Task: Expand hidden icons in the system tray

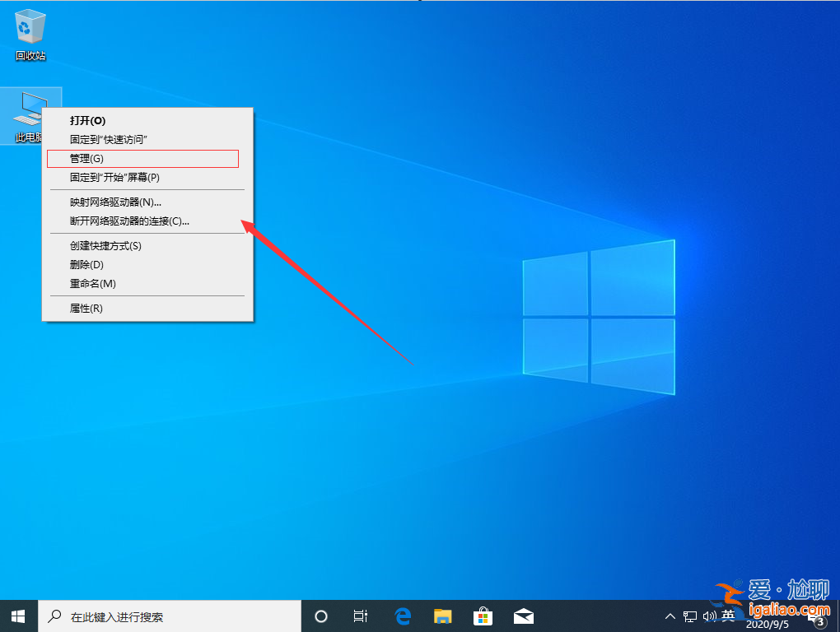Action: [670, 616]
